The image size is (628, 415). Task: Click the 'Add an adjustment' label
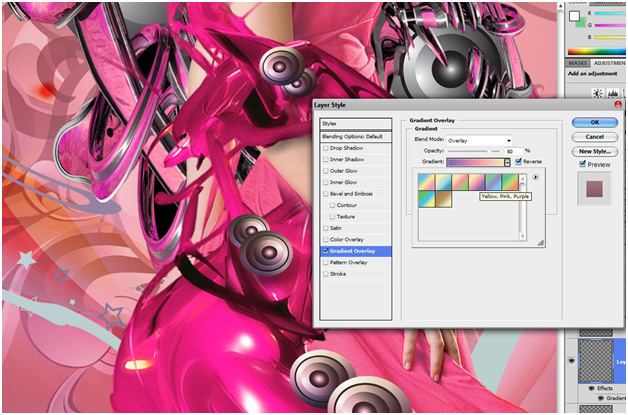592,74
